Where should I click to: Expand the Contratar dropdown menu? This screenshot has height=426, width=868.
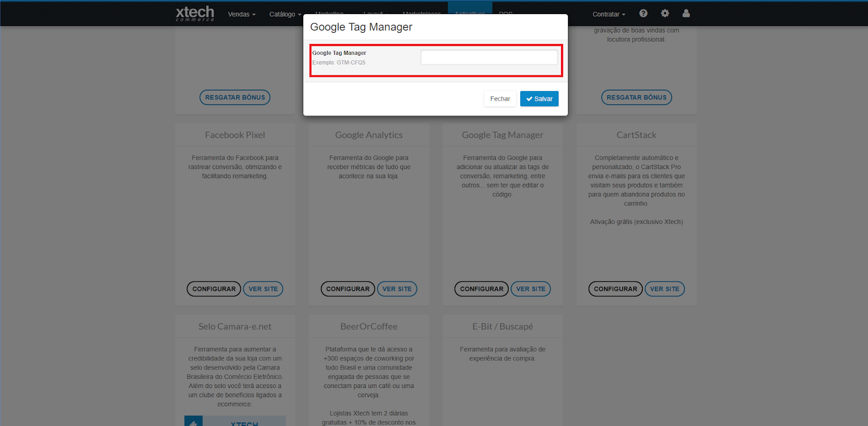[609, 14]
